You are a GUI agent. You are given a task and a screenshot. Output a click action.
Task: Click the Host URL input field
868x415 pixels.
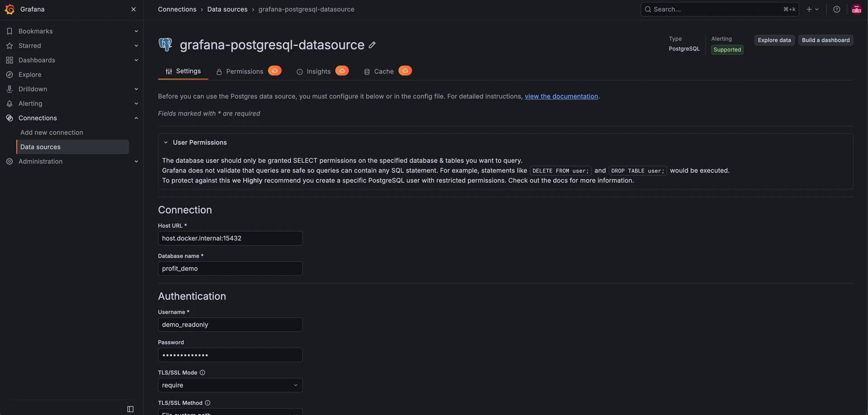(230, 238)
